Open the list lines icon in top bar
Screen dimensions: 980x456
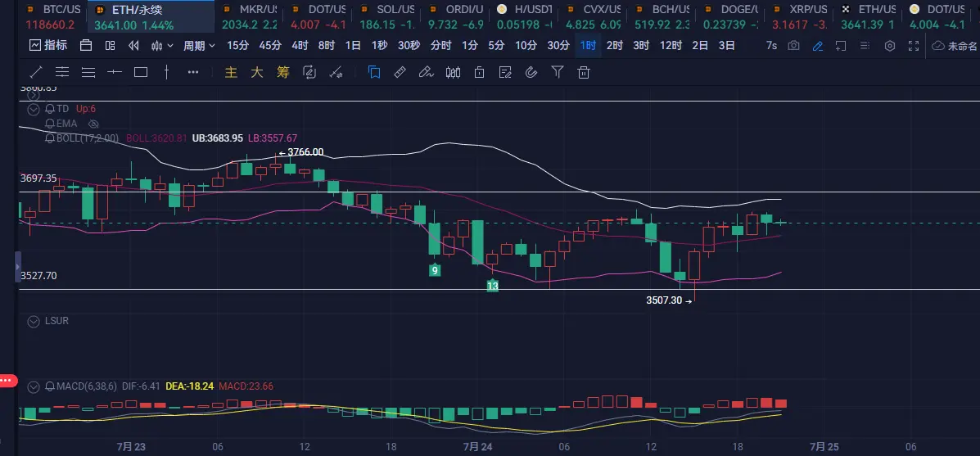(x=865, y=46)
